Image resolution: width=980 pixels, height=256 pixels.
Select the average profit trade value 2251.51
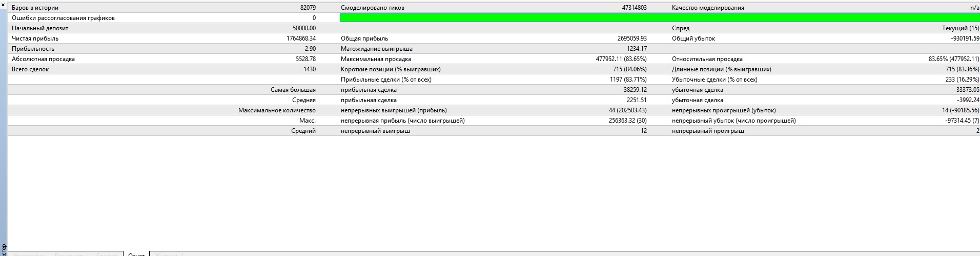(x=637, y=100)
